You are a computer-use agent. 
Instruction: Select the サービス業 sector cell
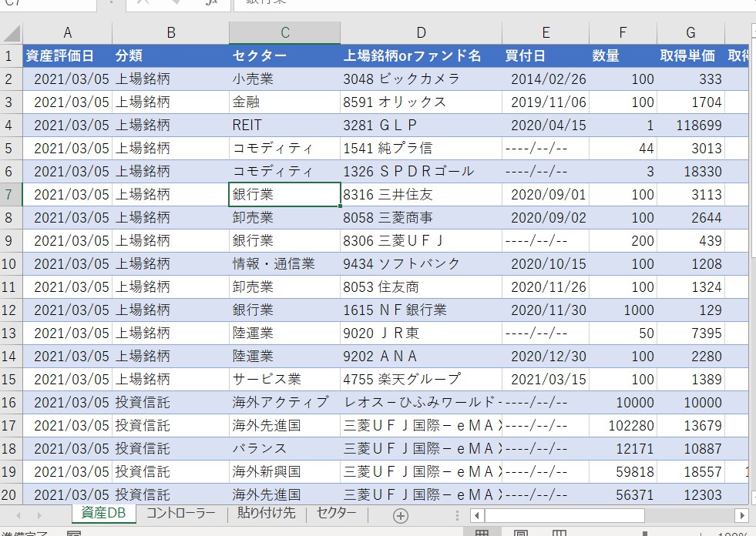pos(285,380)
